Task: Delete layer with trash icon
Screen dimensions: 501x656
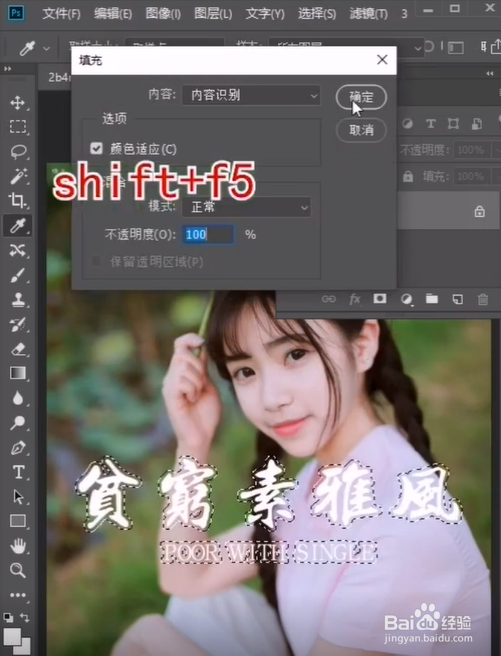Action: click(x=483, y=299)
